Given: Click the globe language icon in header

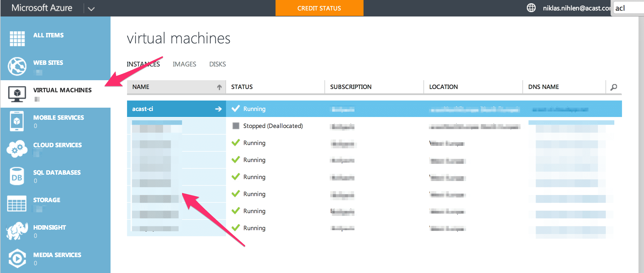Looking at the screenshot, I should point(531,8).
